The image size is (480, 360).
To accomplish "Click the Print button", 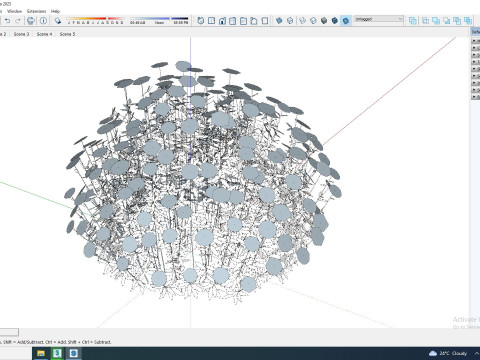I will (30, 21).
